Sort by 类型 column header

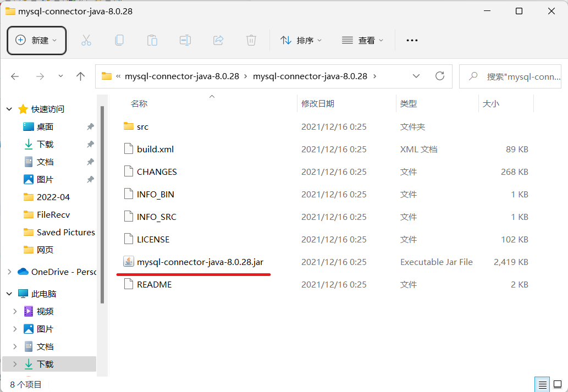(x=408, y=103)
